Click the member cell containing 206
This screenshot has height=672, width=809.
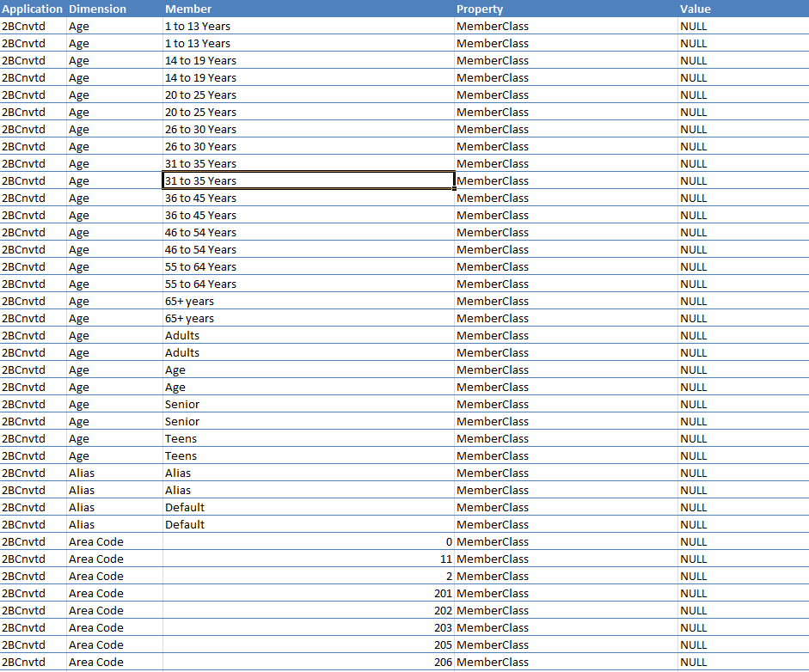[309, 663]
